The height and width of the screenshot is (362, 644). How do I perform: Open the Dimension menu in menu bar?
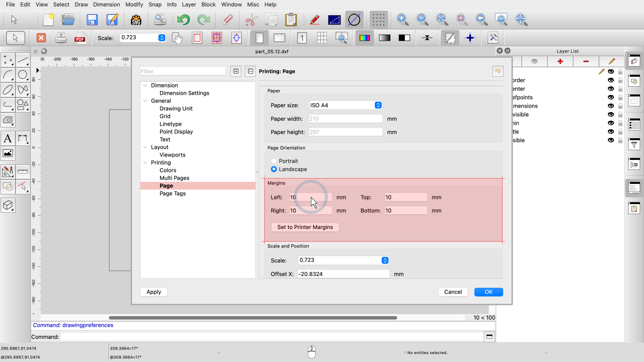[106, 4]
